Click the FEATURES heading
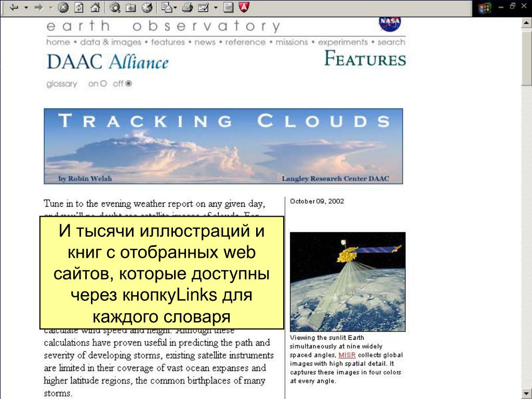 365,58
